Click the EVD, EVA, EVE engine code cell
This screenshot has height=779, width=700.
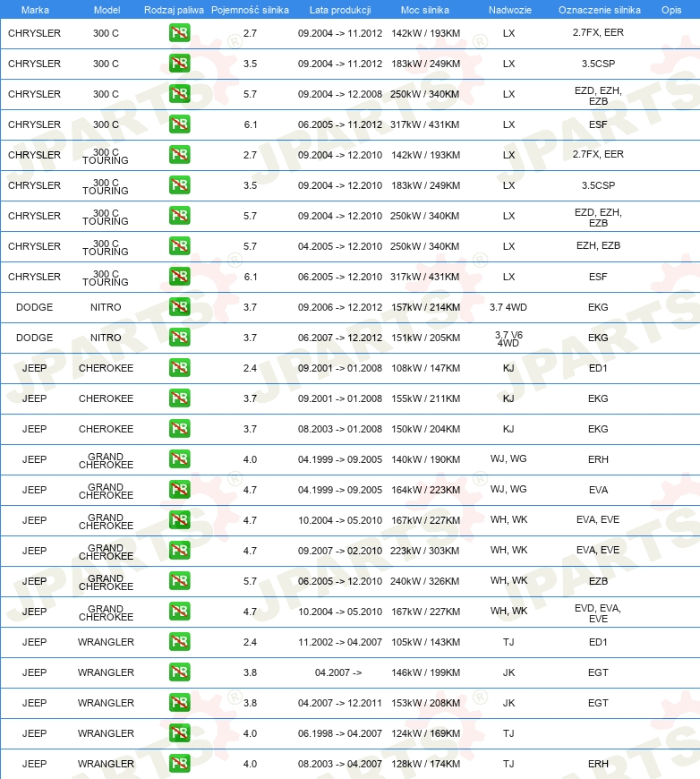click(598, 613)
